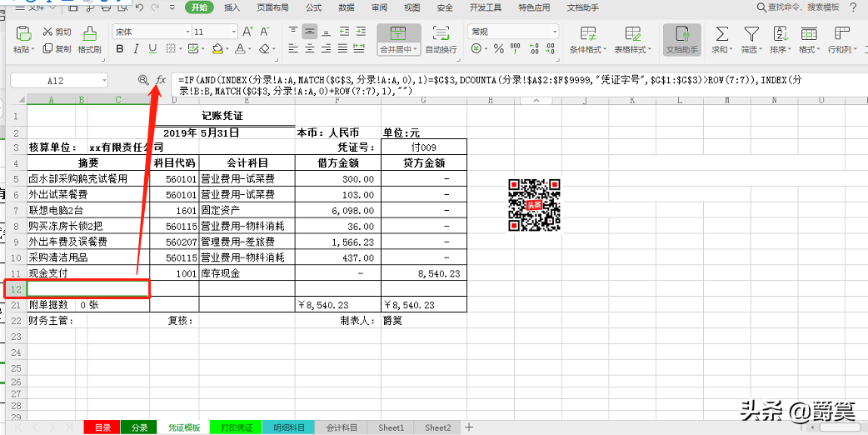
Task: Decrease font size with A- icon
Action: click(265, 32)
